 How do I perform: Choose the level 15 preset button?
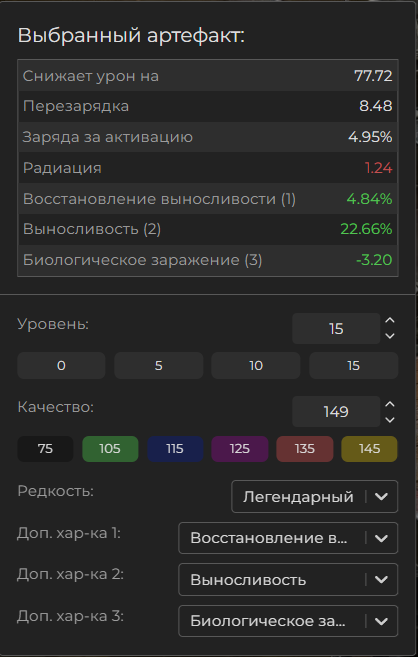(x=353, y=365)
